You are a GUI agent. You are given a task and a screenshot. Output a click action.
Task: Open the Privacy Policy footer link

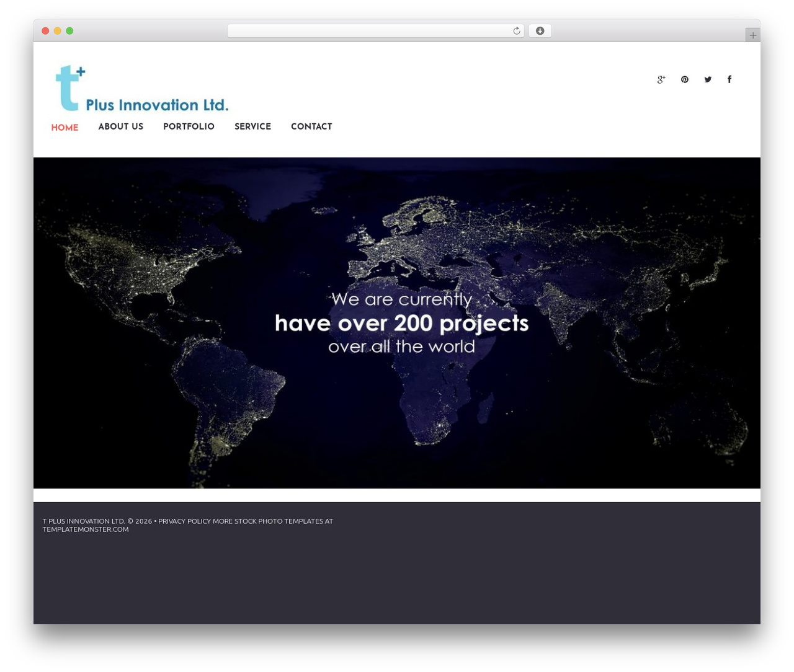coord(184,521)
